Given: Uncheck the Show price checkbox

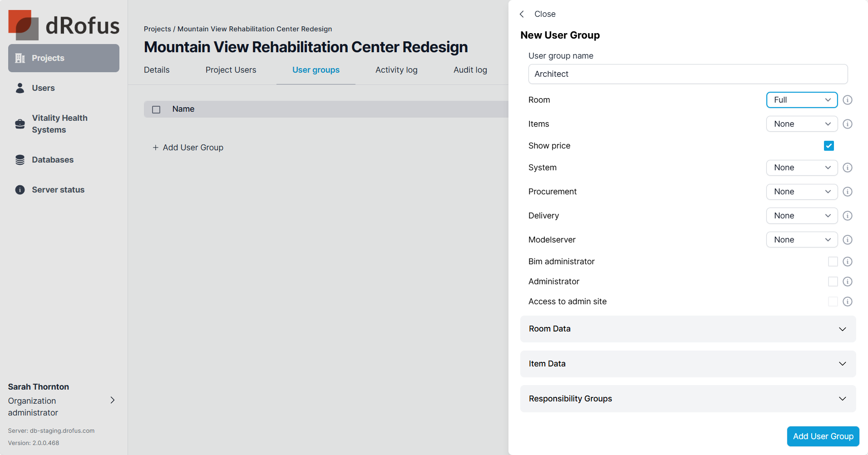Looking at the screenshot, I should tap(829, 146).
